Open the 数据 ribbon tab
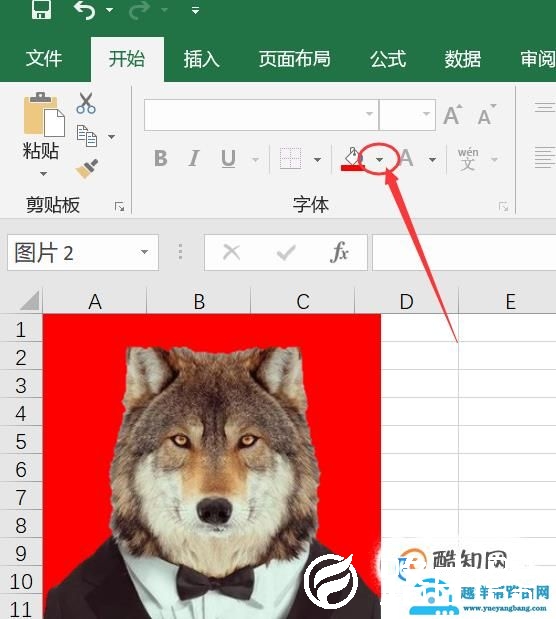This screenshot has height=619, width=556. (x=462, y=59)
